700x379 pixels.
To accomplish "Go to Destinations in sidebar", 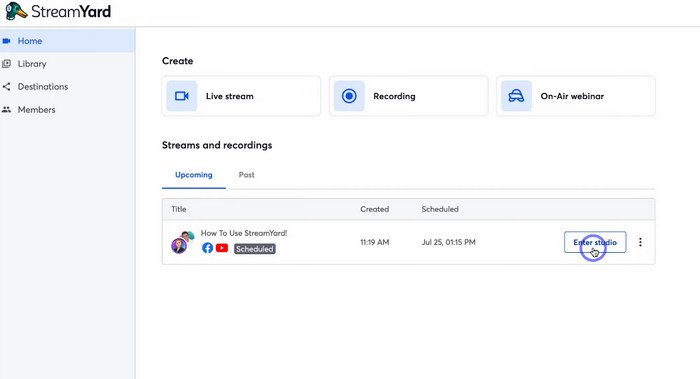I will (x=67, y=87).
